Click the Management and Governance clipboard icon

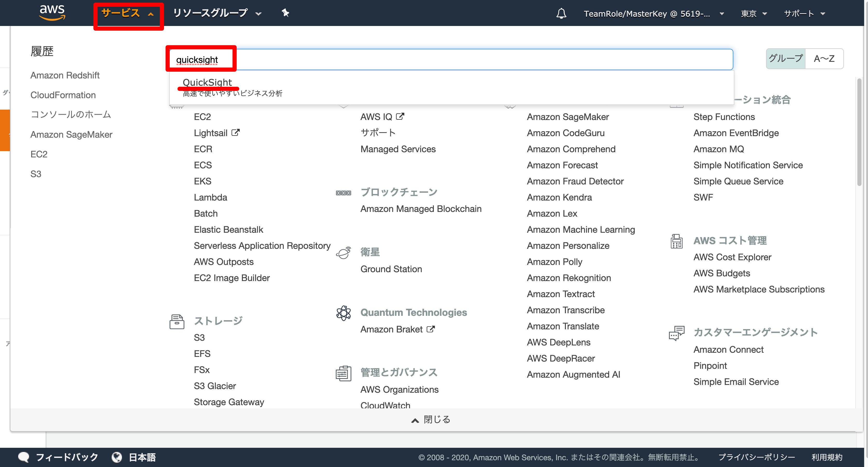[x=343, y=373]
